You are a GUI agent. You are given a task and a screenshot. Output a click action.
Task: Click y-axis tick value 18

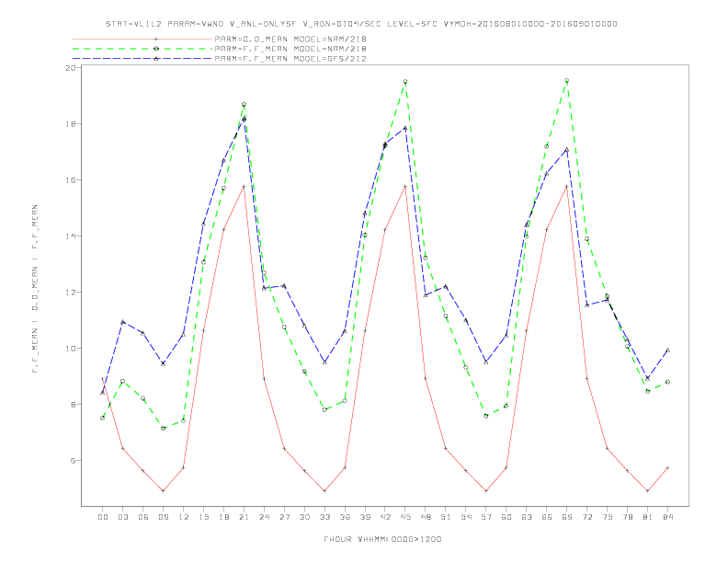(71, 124)
